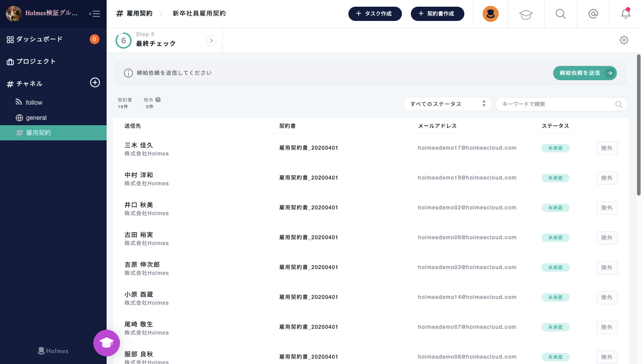
Task: Exclude 吉原 伸次郎 with 除外 button
Action: [x=607, y=268]
